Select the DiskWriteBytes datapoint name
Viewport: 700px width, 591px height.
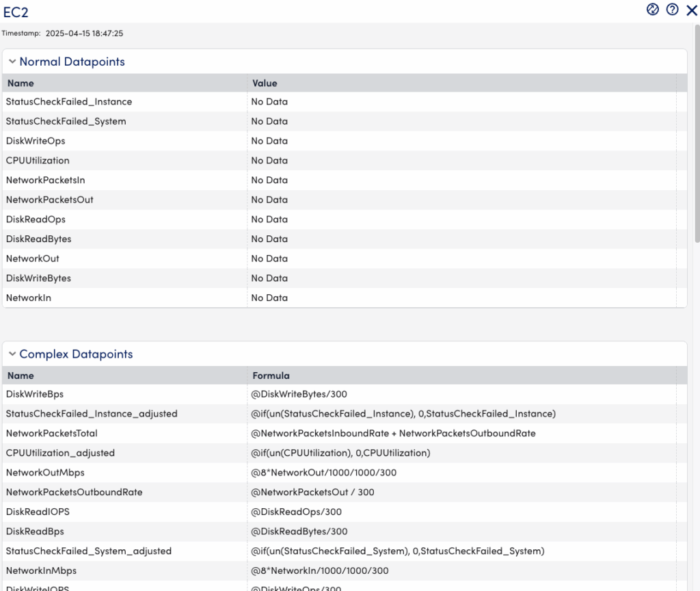pos(38,279)
